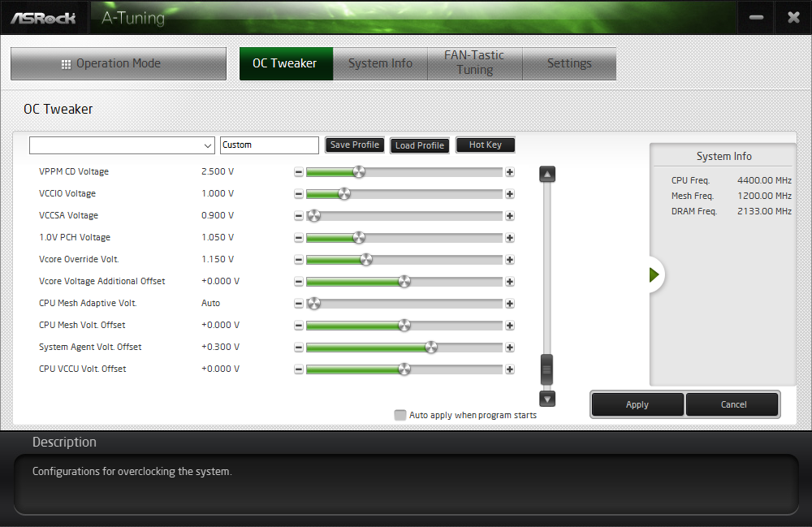
Task: Increase Vcore Voltage Additional Offset plus button
Action: [510, 282]
